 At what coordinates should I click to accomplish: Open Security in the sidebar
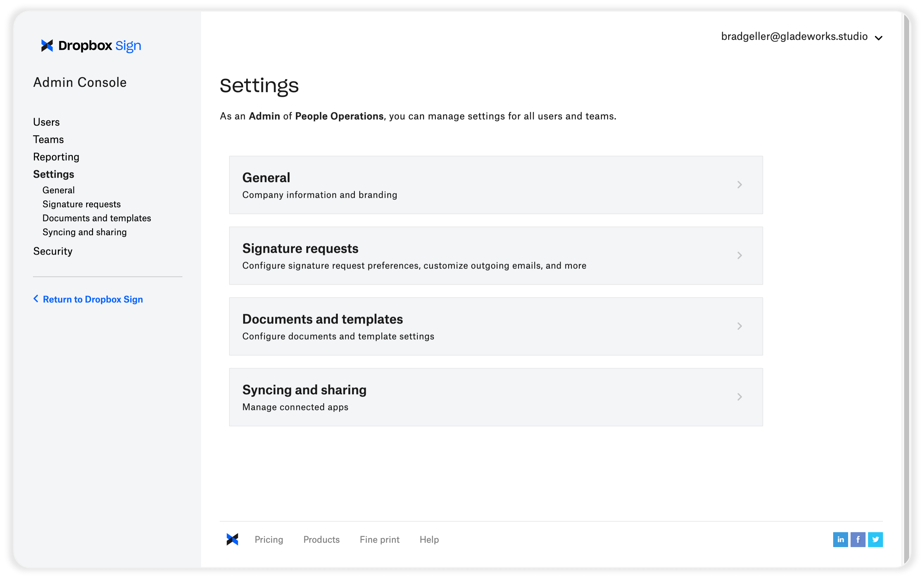tap(53, 251)
